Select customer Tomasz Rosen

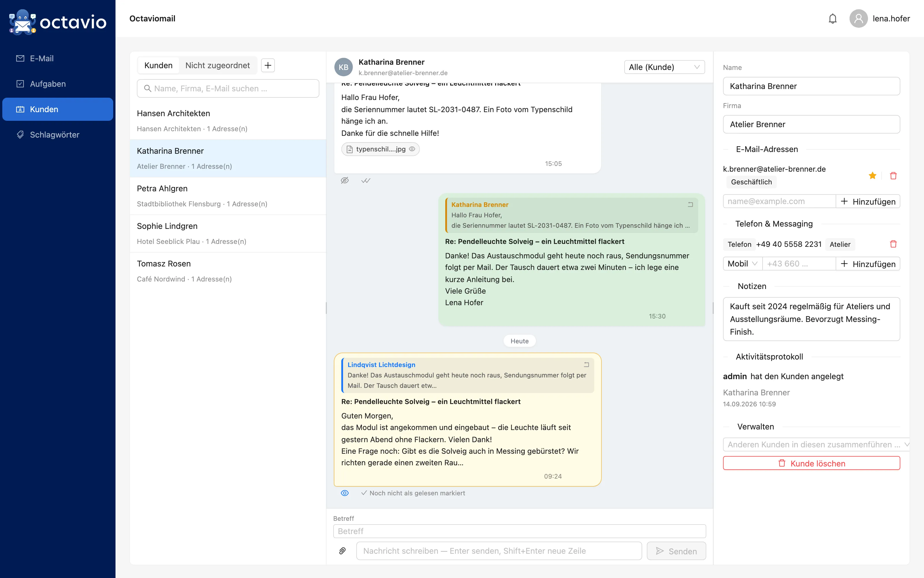tap(228, 271)
